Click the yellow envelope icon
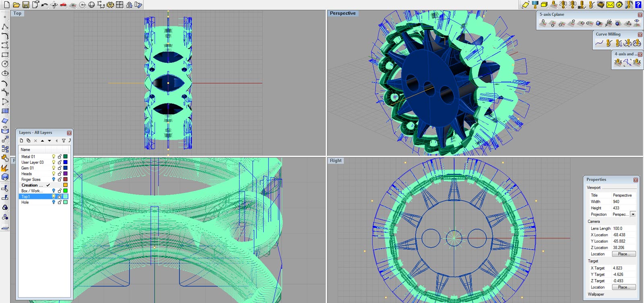The image size is (644, 303). point(610,5)
